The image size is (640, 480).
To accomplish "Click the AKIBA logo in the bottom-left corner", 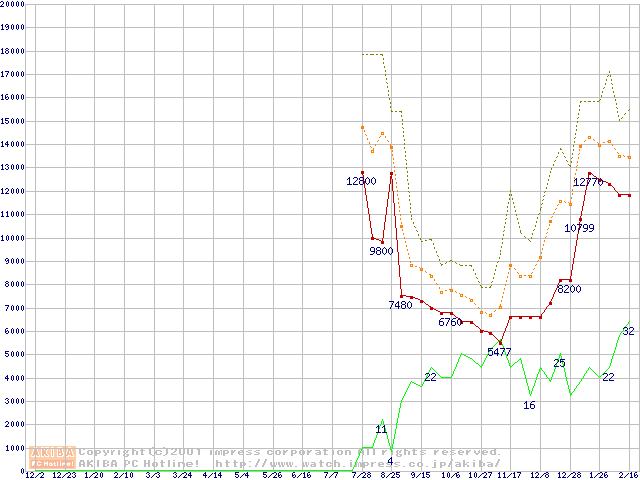I will [52, 457].
